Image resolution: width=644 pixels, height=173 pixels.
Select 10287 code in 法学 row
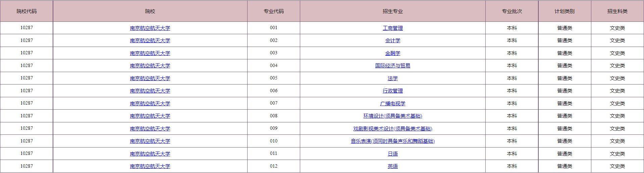point(26,78)
